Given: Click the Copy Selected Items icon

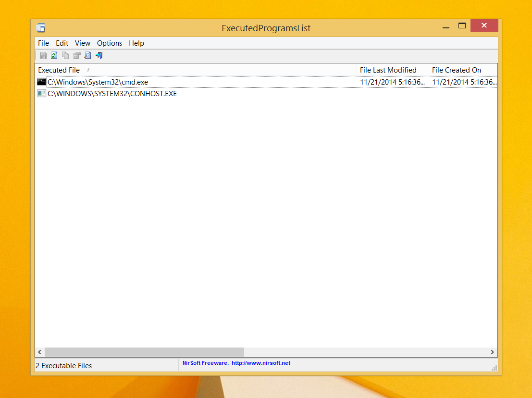Looking at the screenshot, I should click(65, 55).
